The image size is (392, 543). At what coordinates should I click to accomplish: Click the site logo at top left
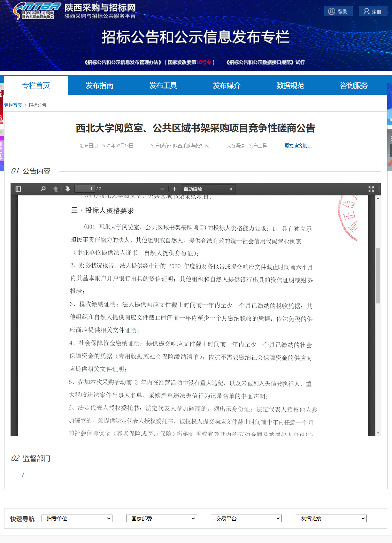(x=37, y=11)
